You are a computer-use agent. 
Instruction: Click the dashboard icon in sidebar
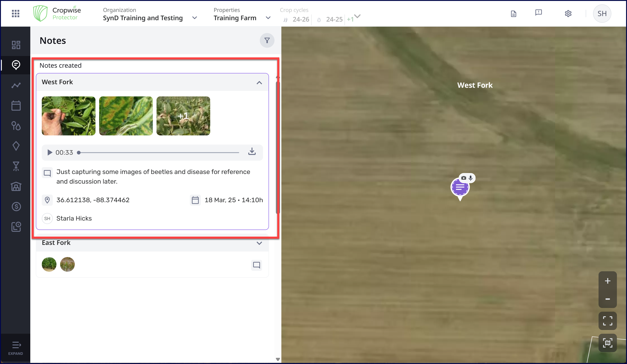click(16, 45)
